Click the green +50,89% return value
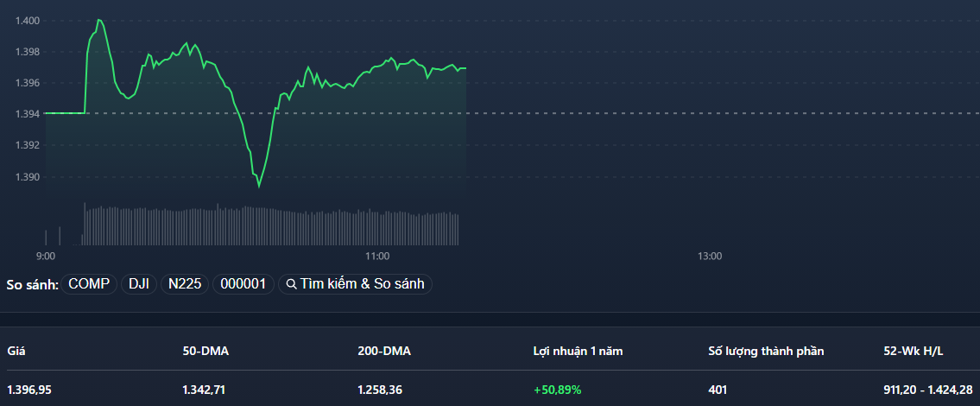Screen dimensions: 980x406 (x=557, y=390)
